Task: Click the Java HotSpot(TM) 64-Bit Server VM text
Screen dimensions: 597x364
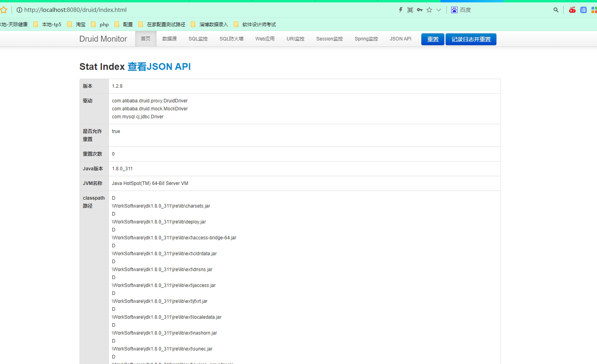Action: click(150, 183)
